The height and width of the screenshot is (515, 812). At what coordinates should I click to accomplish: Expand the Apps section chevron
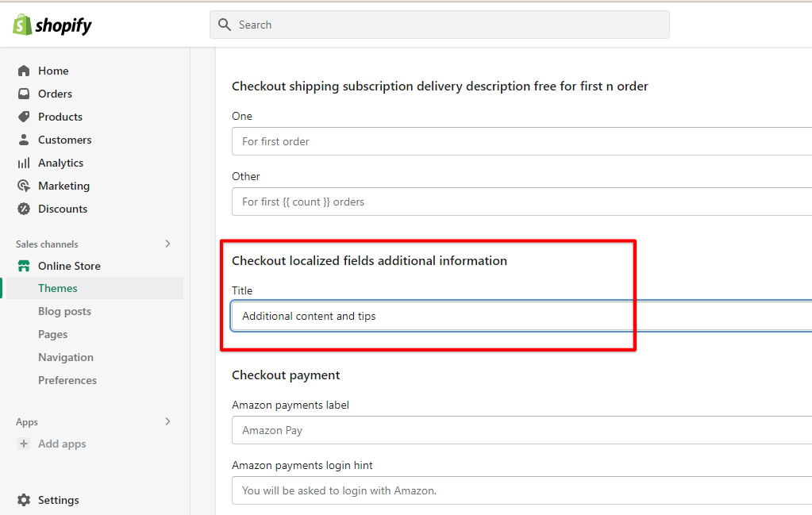(167, 421)
